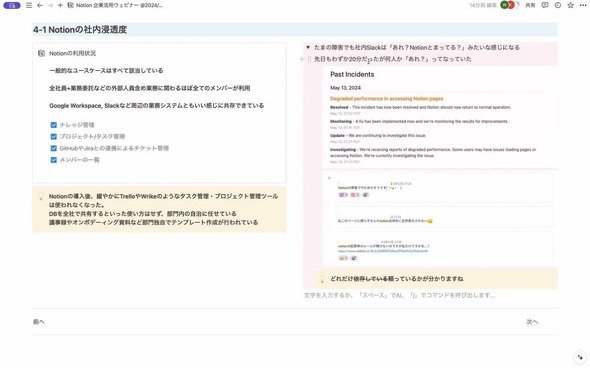
Task: Click the 共有 share menu
Action: tap(530, 5)
